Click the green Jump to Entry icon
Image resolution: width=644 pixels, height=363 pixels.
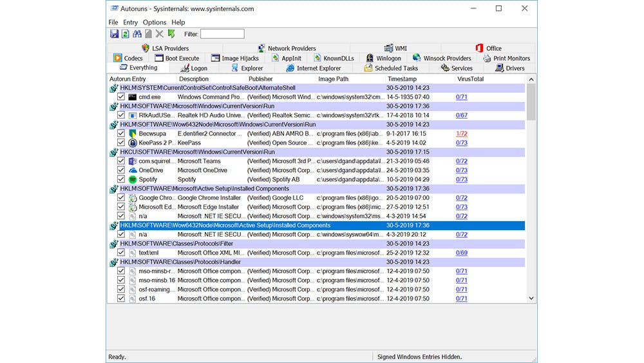(171, 34)
